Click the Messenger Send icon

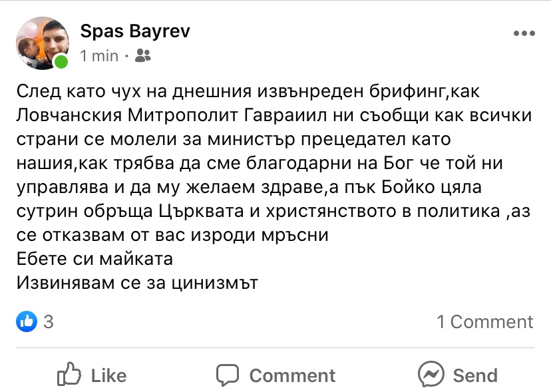(x=431, y=374)
